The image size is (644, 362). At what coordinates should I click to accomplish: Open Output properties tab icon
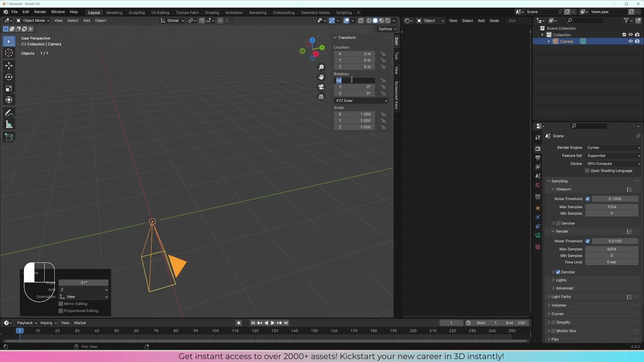pos(538,158)
